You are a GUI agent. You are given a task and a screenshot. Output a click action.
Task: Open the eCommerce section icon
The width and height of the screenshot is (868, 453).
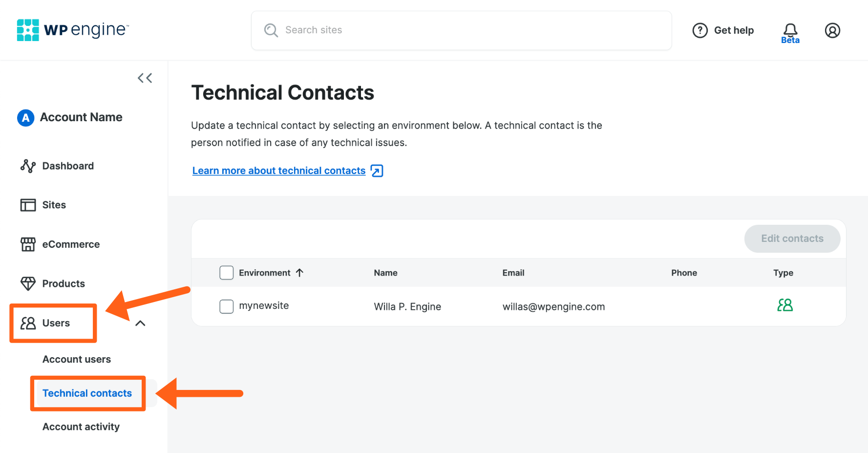tap(28, 244)
